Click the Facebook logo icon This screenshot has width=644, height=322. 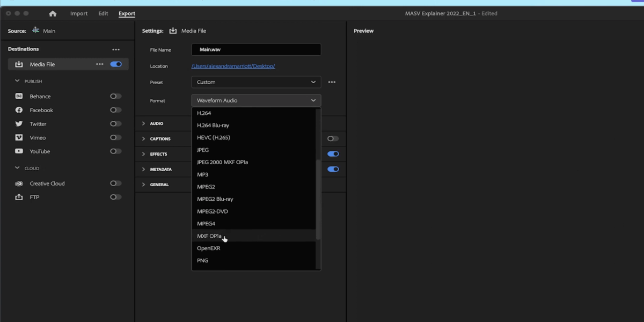coord(19,110)
